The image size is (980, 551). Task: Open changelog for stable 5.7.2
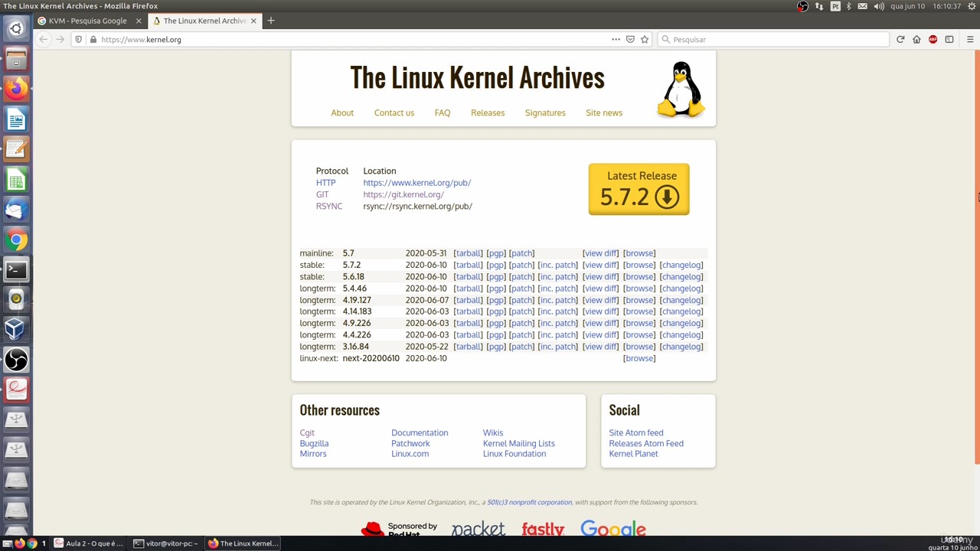coord(681,265)
